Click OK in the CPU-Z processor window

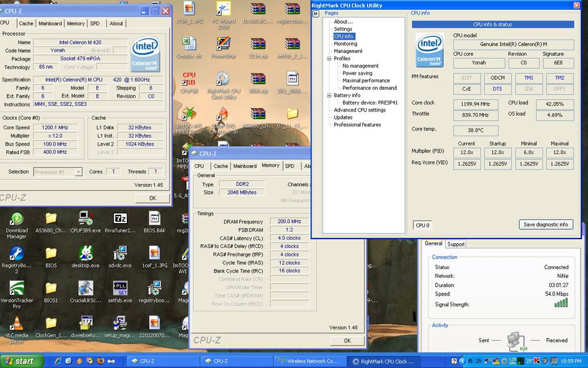point(153,198)
